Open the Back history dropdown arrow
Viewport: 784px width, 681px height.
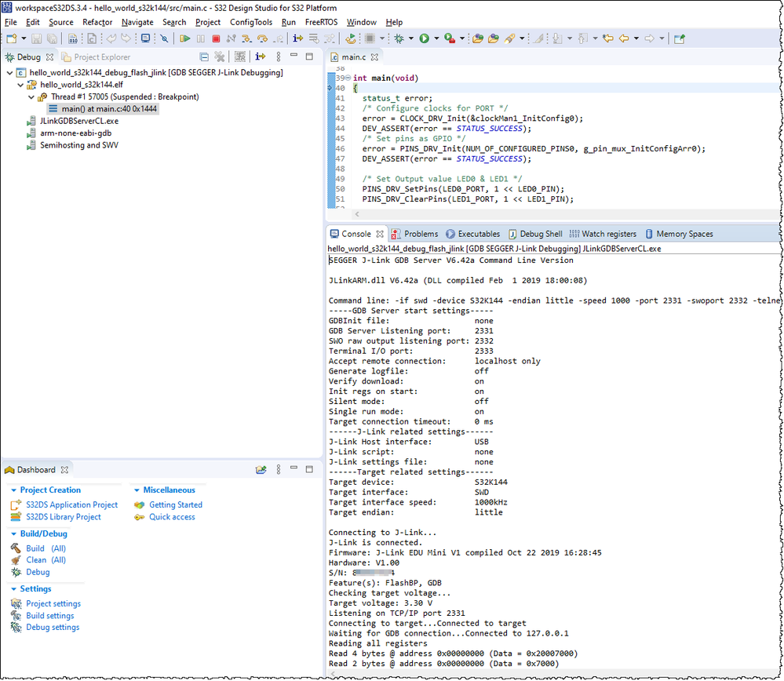(x=636, y=38)
